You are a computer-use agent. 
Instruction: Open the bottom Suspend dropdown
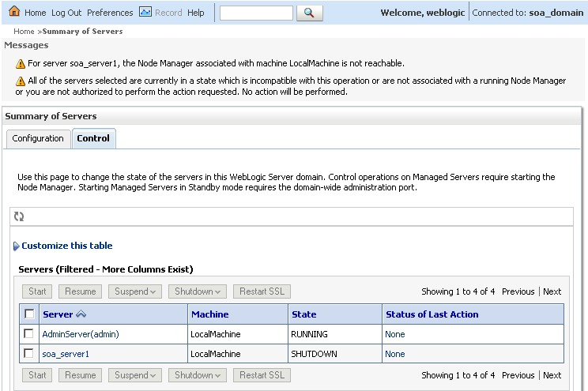pyautogui.click(x=135, y=375)
